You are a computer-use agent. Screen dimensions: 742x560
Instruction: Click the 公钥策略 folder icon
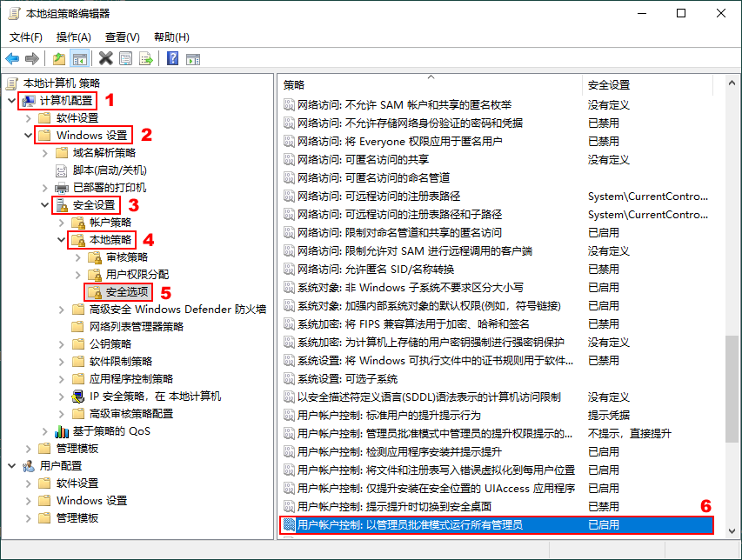[x=78, y=343]
